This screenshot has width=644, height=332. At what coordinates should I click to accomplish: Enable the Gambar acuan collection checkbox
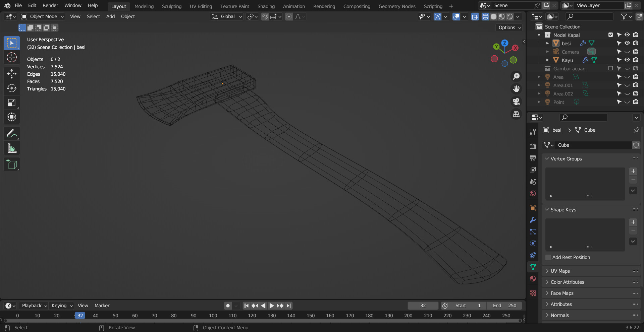(610, 68)
